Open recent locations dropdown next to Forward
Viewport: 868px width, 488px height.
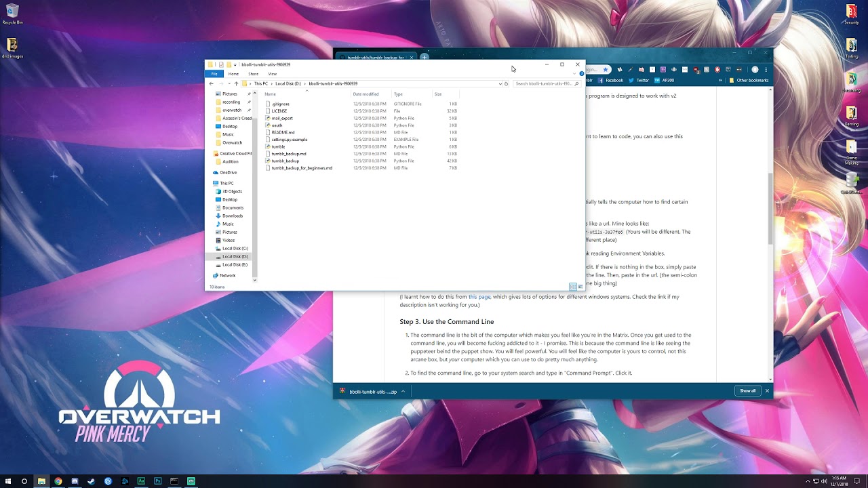(229, 83)
